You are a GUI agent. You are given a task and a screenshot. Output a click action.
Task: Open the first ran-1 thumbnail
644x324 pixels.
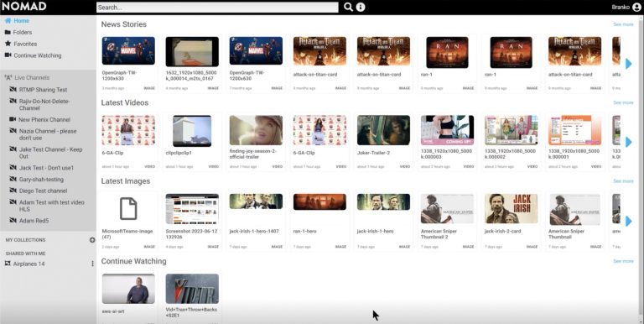coord(447,52)
